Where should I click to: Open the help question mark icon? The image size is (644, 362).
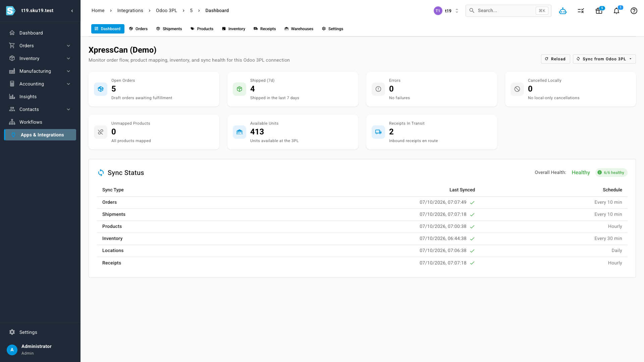[x=634, y=11]
